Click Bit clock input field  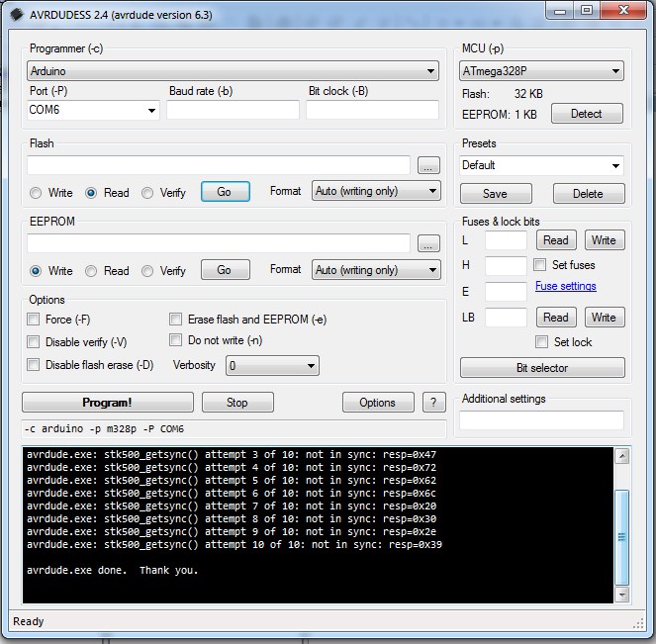click(x=372, y=110)
